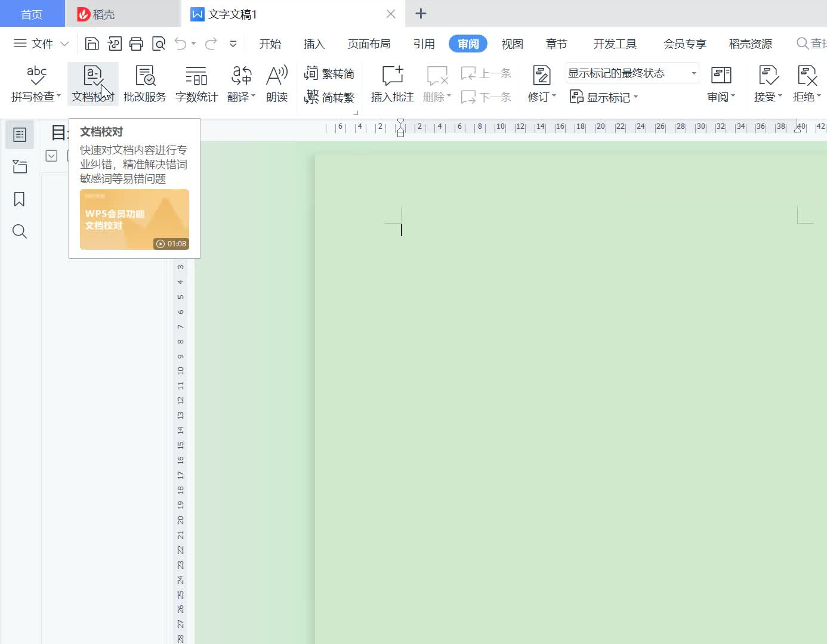The width and height of the screenshot is (827, 644).
Task: Convert Traditional to Simplified (繁转简)
Action: pos(330,73)
